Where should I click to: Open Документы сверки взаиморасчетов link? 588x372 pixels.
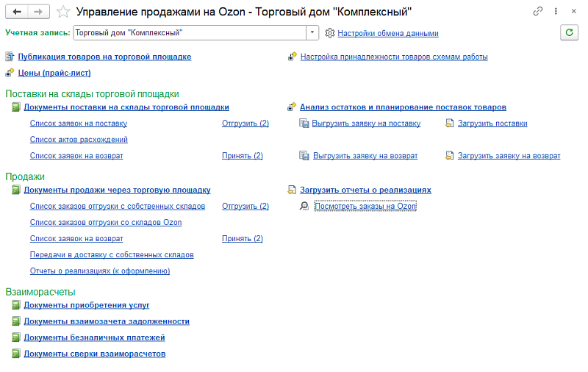click(x=95, y=354)
